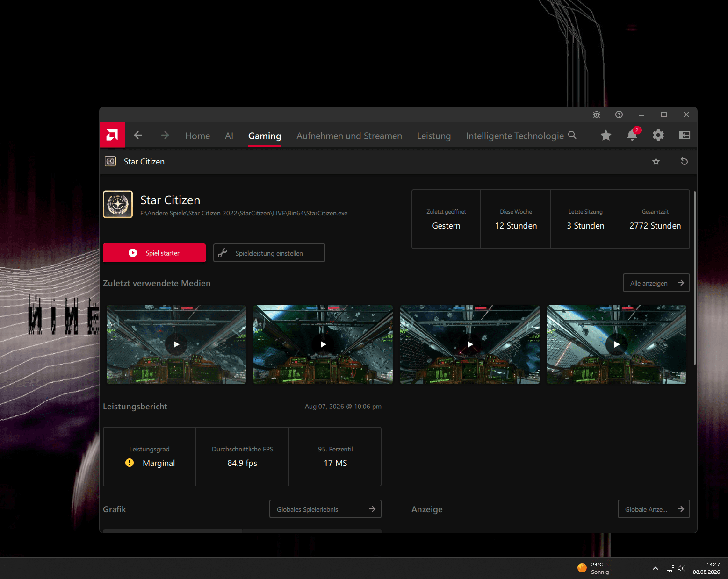Viewport: 728px width, 579px height.
Task: Click the '17 MS' percentile value
Action: 335,463
